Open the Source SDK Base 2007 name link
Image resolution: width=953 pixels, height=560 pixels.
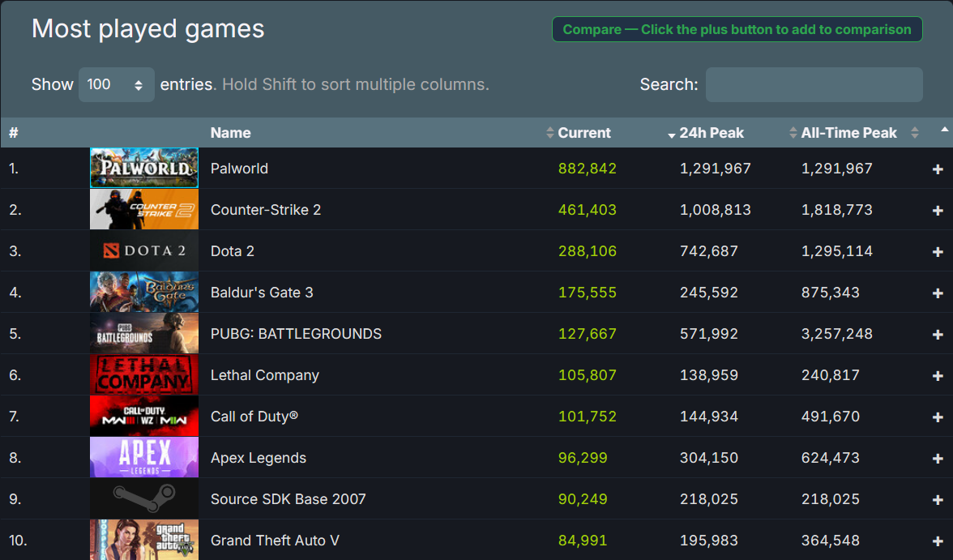click(x=288, y=499)
